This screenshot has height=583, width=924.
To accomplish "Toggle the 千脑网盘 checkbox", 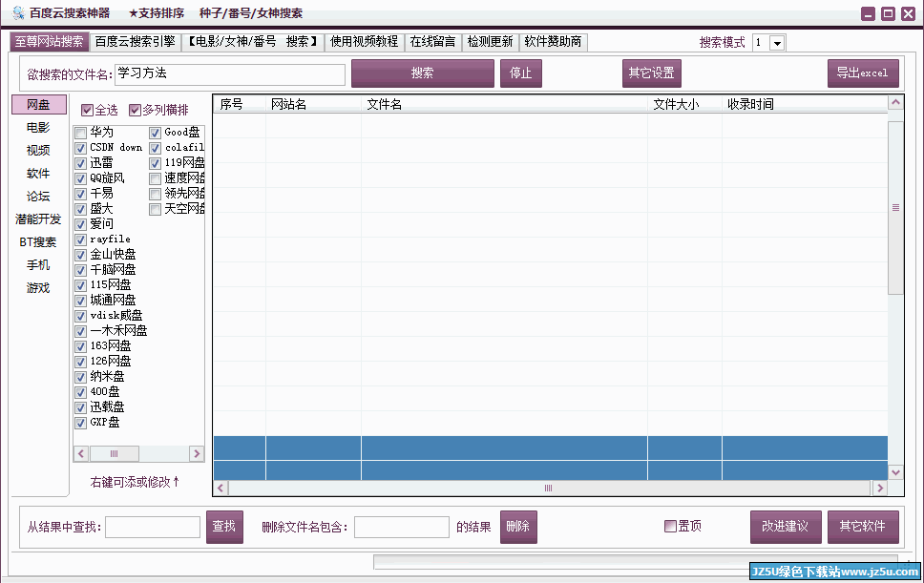I will click(x=81, y=270).
